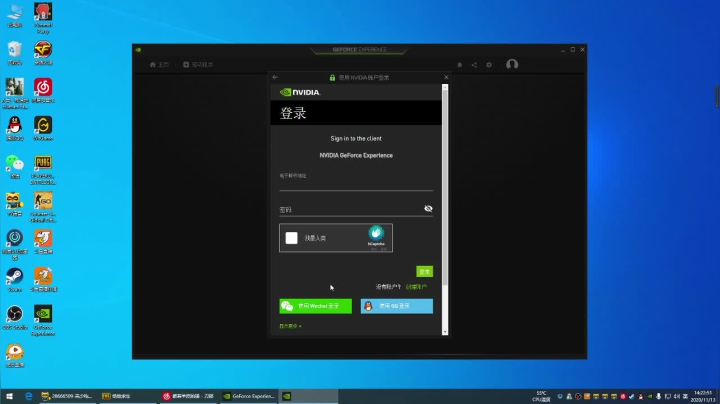This screenshot has width=720, height=404.
Task: Open GeForce Experience desktop shortcut
Action: 43,320
